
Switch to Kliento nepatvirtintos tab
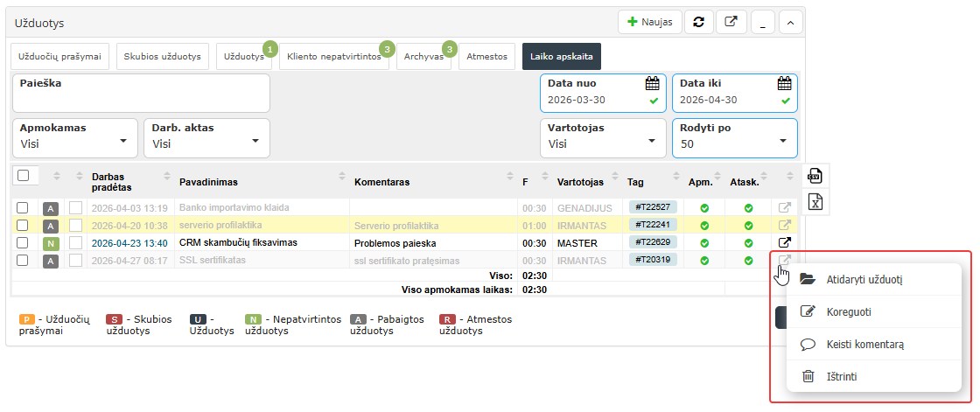tap(333, 56)
